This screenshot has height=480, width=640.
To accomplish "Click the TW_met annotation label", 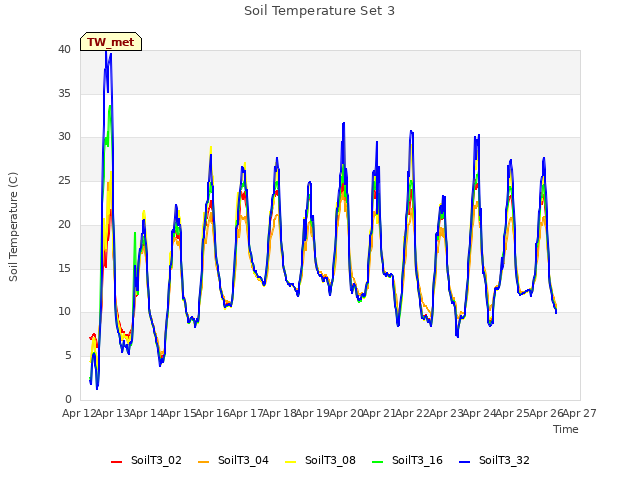I will 111,42.
